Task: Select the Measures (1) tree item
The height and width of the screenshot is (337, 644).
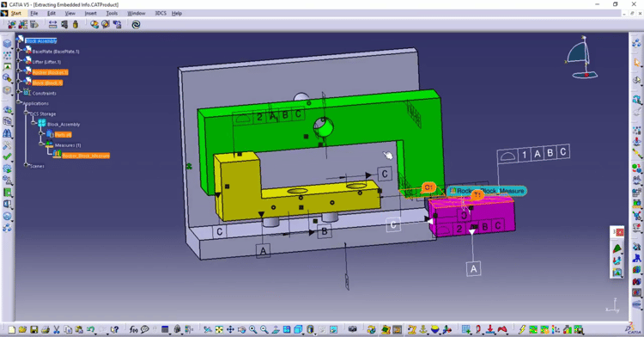Action: point(68,145)
